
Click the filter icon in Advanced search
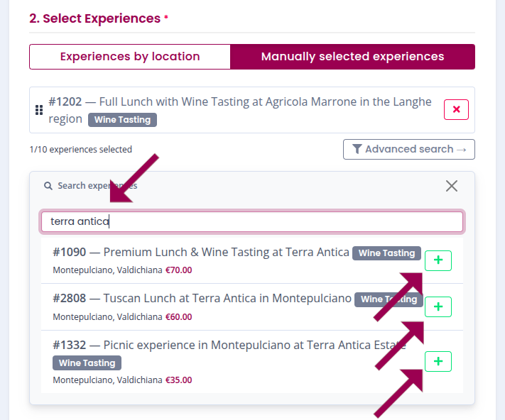(x=357, y=150)
